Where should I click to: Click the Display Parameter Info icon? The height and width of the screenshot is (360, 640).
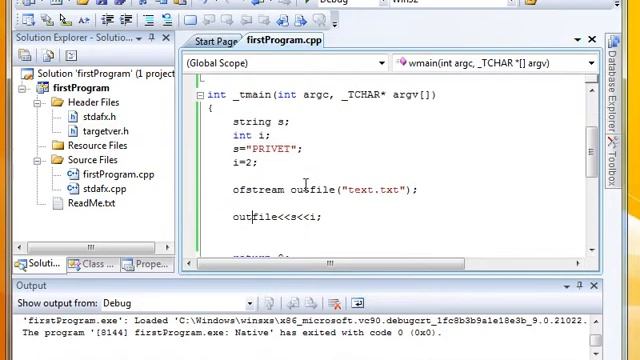[x=47, y=20]
